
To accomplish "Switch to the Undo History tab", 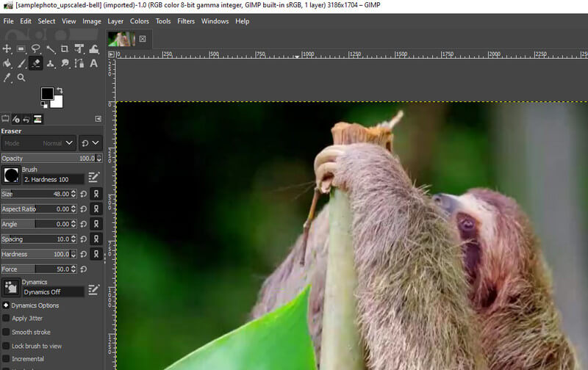I will coord(26,119).
